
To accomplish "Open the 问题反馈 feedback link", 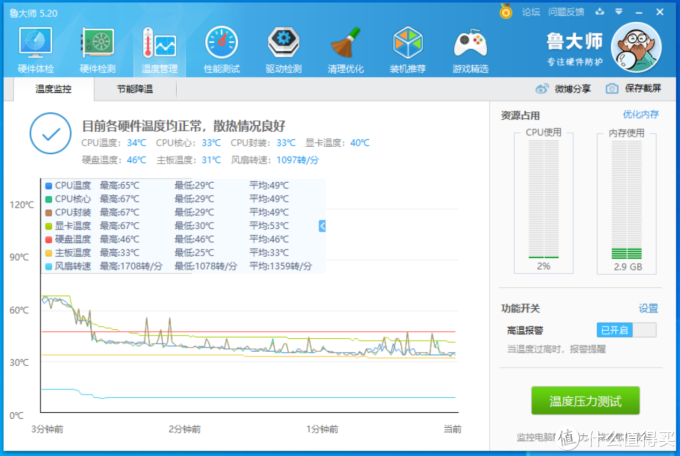I will tap(566, 12).
